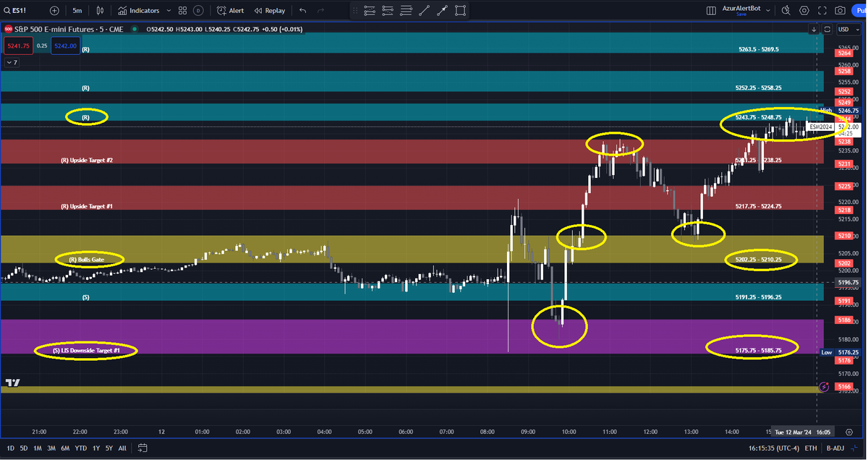Grab the floating drawing toolbar handle
This screenshot has width=868, height=460.
[354, 11]
